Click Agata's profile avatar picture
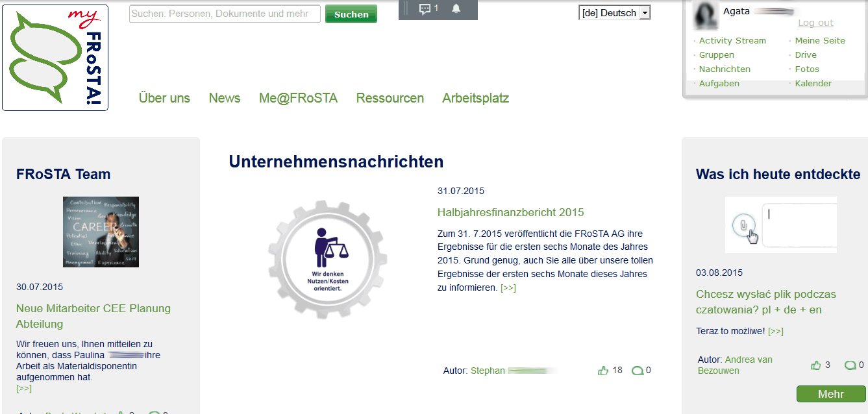This screenshot has width=868, height=414. pyautogui.click(x=706, y=16)
